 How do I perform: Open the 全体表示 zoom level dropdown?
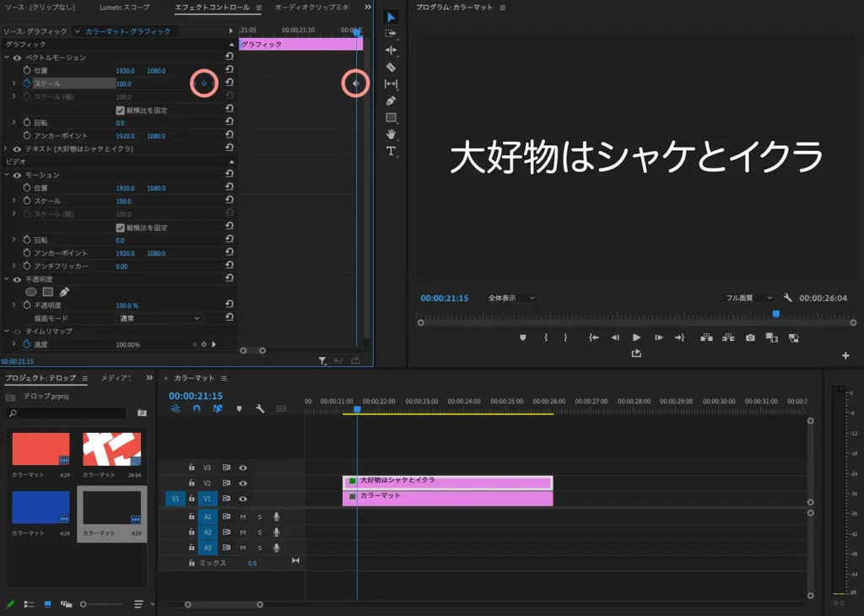coord(511,298)
